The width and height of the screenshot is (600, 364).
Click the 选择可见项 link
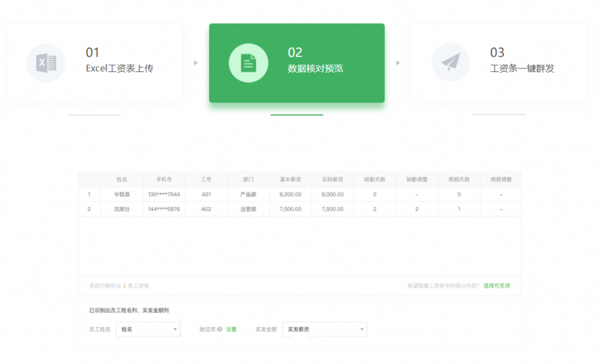(496, 286)
